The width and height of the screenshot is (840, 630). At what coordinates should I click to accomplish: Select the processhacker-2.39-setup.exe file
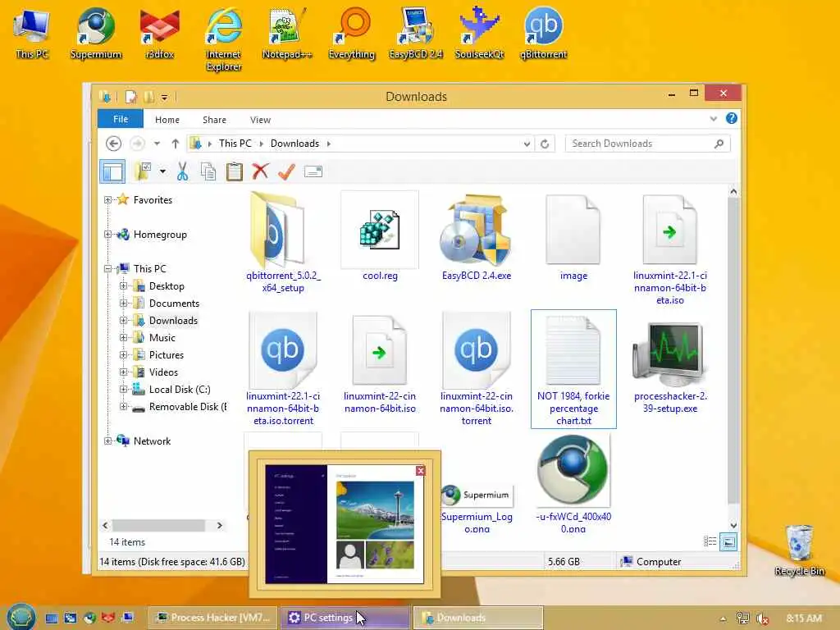pos(669,367)
